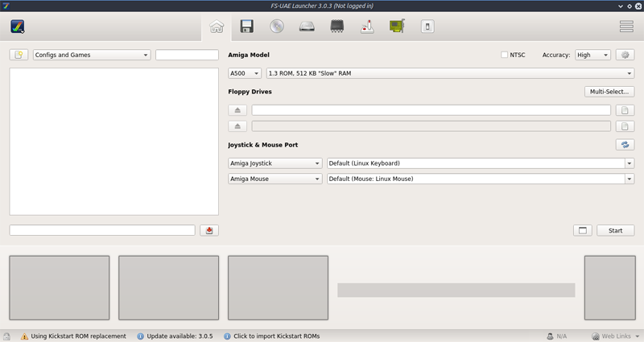Click the cover image placeholder
This screenshot has height=342, width=644.
tap(610, 288)
